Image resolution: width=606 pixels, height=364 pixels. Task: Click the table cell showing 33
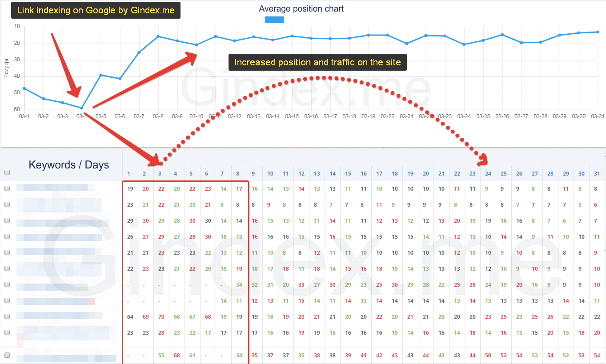pos(301,285)
